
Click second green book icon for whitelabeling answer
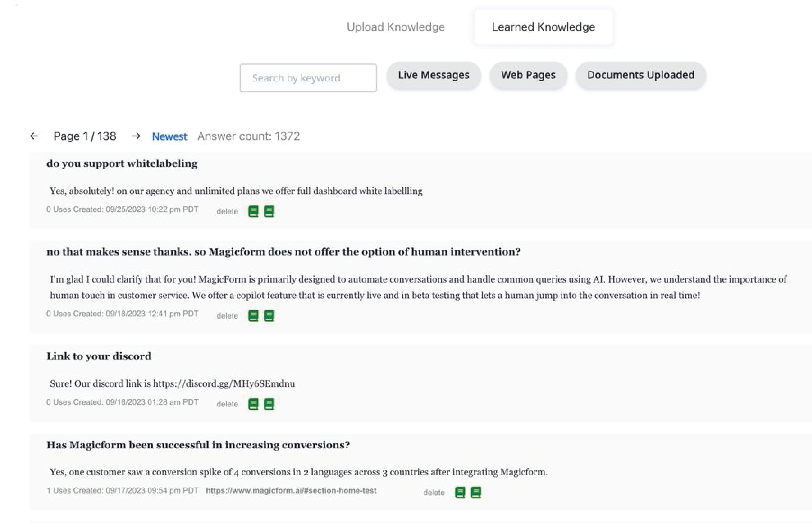(269, 211)
